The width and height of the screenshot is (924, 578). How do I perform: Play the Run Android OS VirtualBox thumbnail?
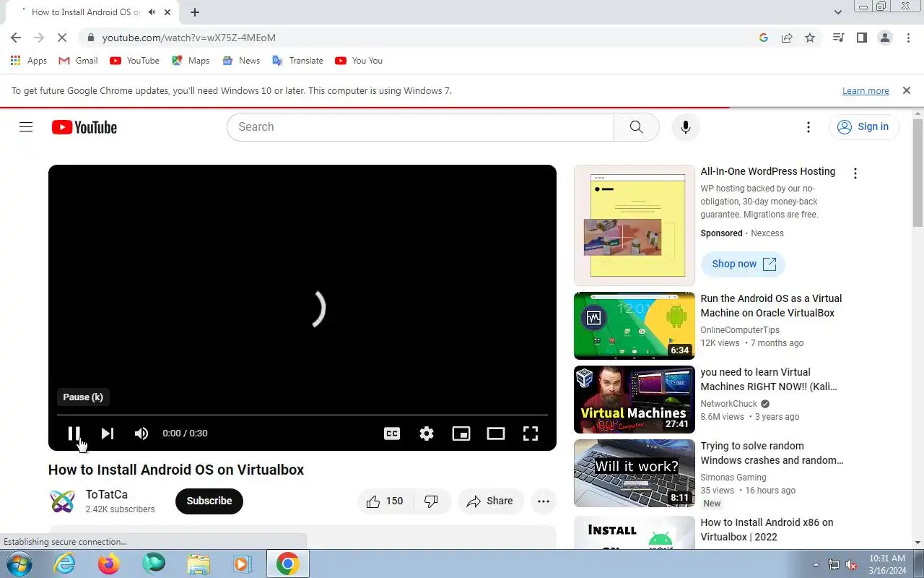point(635,326)
